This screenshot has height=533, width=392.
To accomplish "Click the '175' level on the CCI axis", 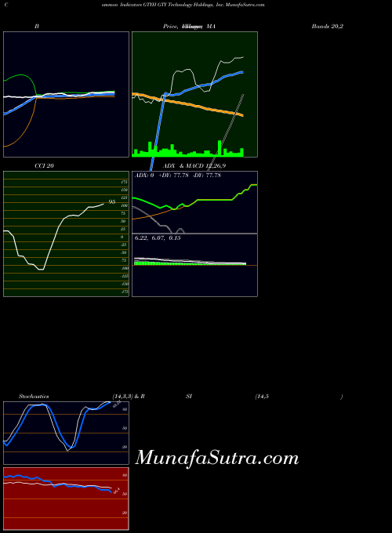I will point(124,182).
